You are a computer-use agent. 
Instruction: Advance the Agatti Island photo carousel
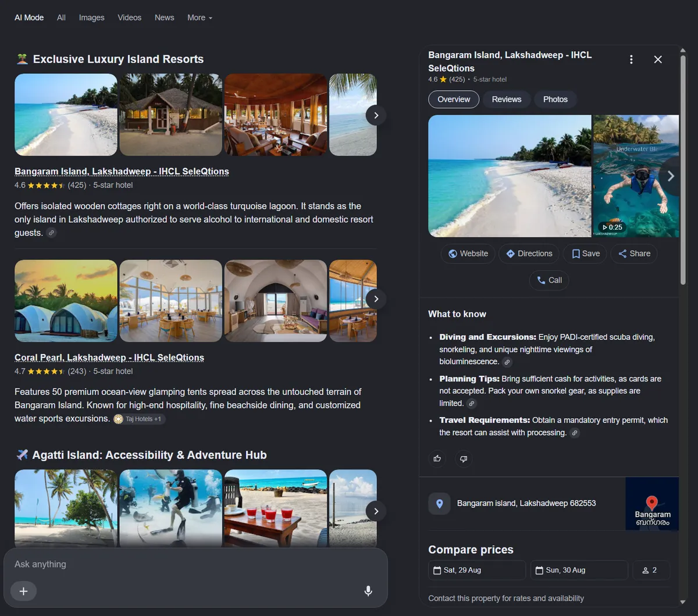point(376,511)
